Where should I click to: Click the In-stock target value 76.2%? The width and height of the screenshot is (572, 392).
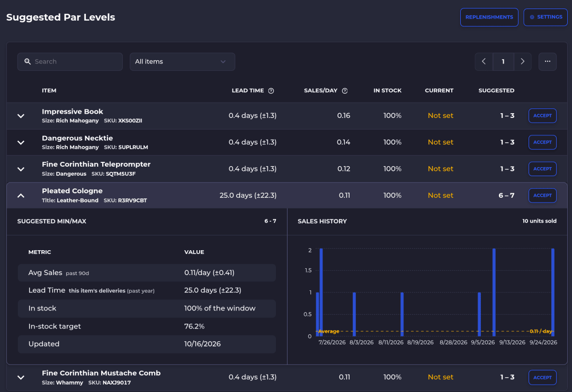click(x=194, y=326)
